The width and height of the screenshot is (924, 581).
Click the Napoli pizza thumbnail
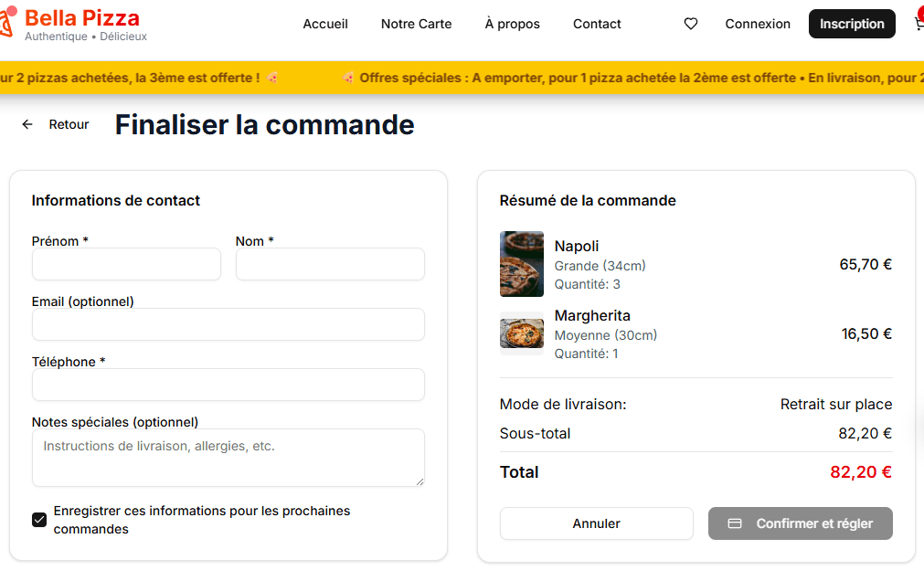click(521, 264)
